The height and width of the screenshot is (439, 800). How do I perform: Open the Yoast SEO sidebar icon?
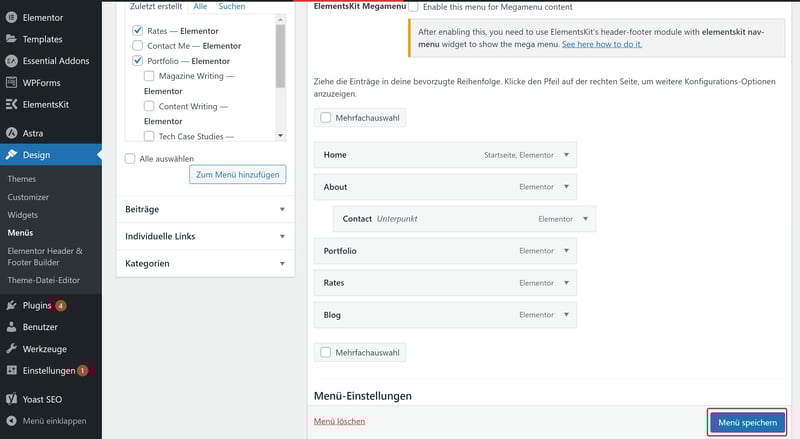pyautogui.click(x=11, y=399)
